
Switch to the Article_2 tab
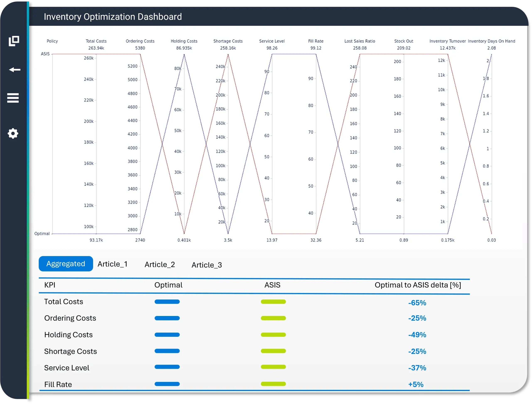pos(160,264)
